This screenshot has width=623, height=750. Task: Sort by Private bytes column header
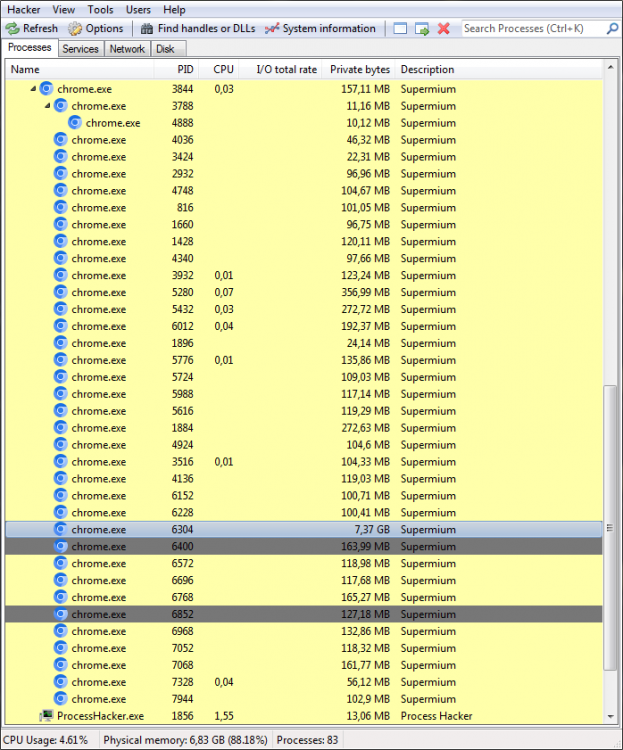359,69
